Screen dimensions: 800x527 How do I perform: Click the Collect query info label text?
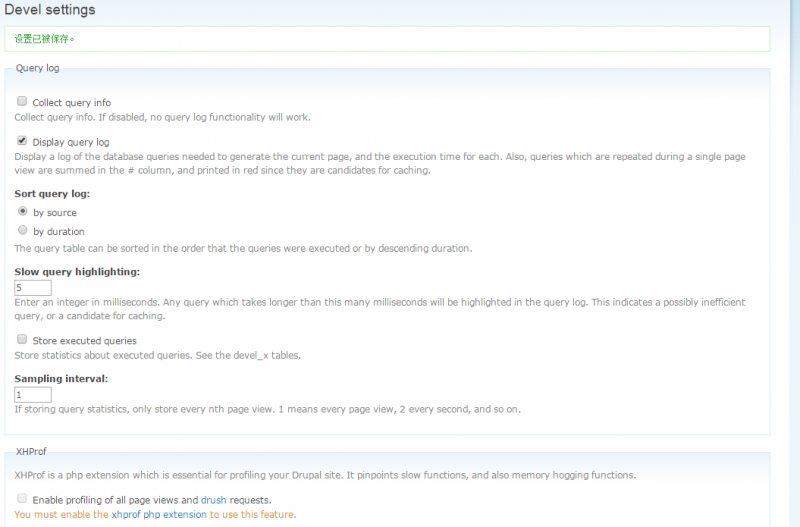click(71, 103)
